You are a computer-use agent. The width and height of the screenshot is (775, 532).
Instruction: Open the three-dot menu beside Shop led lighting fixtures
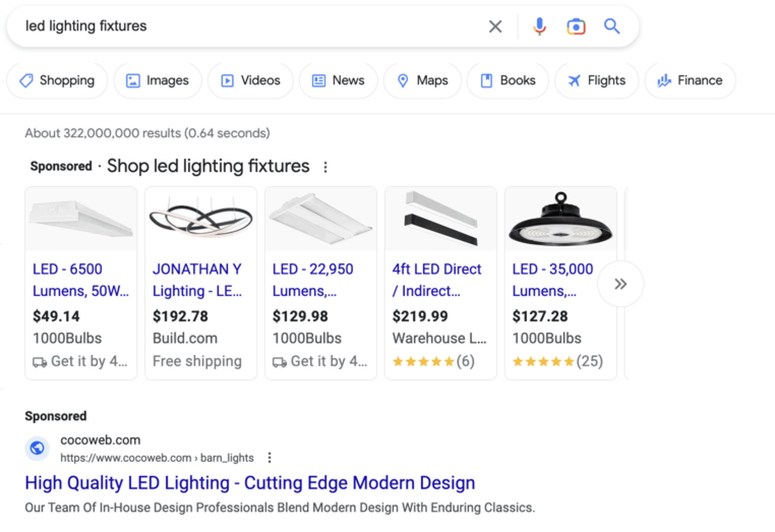click(325, 167)
